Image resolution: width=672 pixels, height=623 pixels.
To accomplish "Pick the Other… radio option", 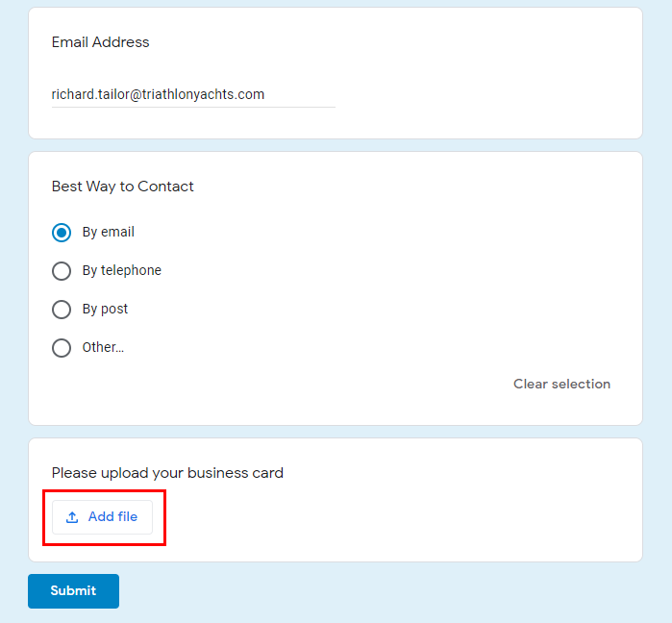I will [x=62, y=348].
